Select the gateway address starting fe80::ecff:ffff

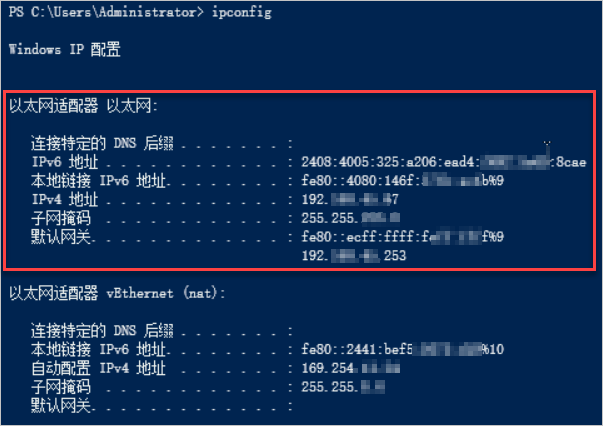point(401,238)
